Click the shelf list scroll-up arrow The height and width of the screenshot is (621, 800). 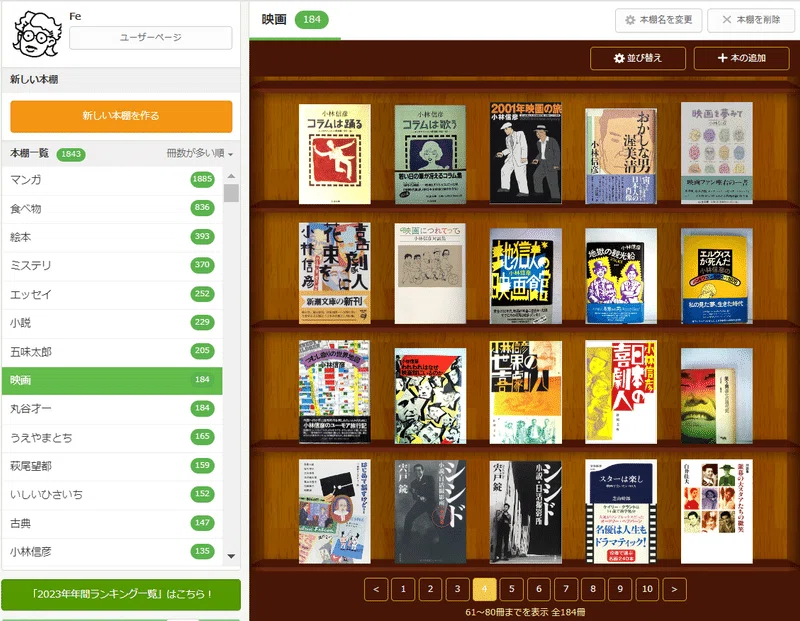231,176
